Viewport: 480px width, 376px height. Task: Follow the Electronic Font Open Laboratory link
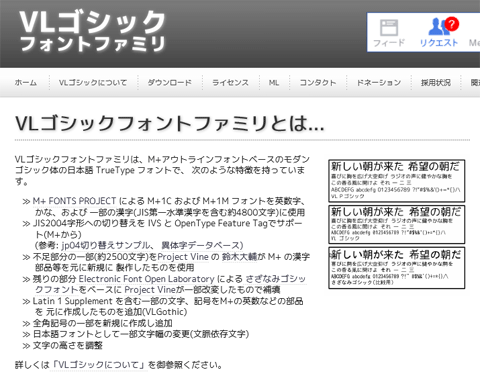pos(146,279)
